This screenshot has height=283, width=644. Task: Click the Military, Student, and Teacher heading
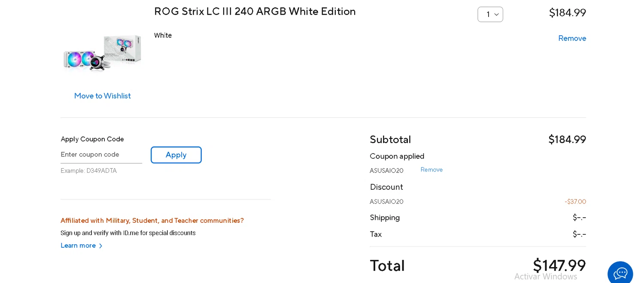coord(152,221)
